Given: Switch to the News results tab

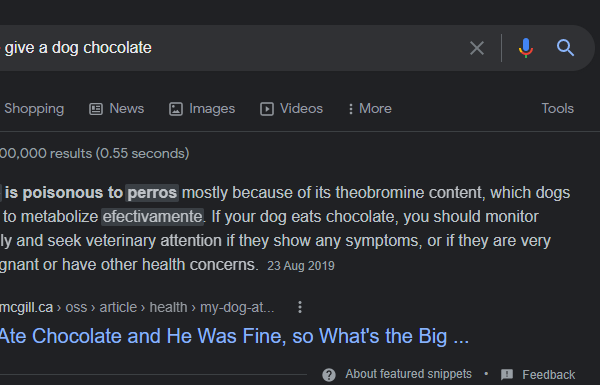Looking at the screenshot, I should 127,108.
